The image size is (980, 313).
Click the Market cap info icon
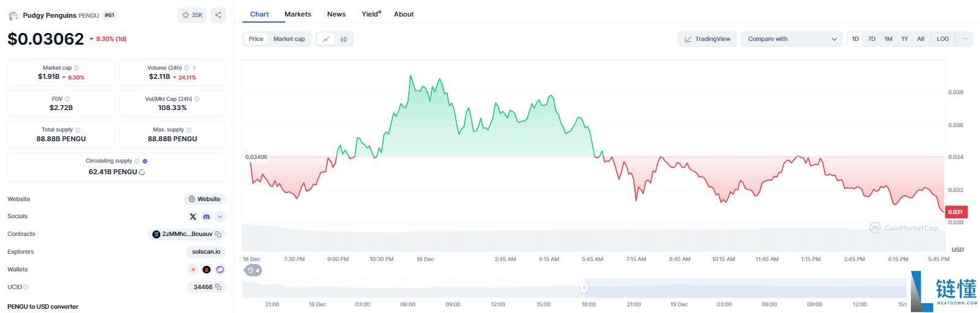[x=77, y=68]
